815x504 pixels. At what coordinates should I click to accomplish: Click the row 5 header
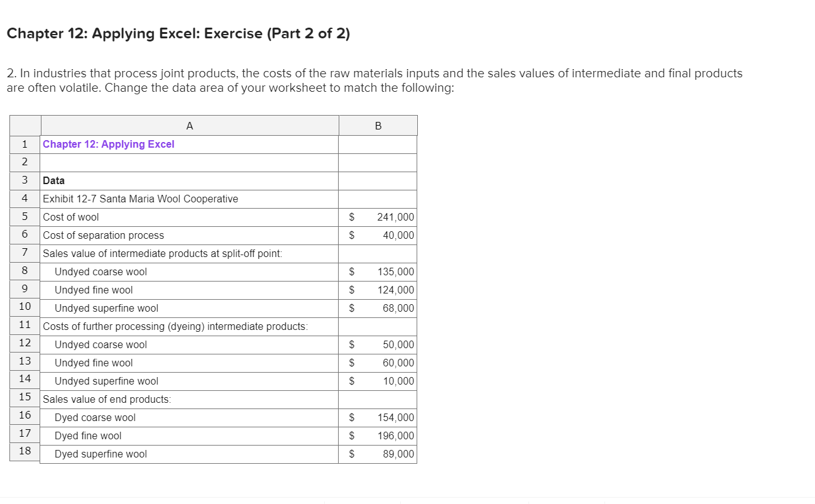tap(24, 217)
